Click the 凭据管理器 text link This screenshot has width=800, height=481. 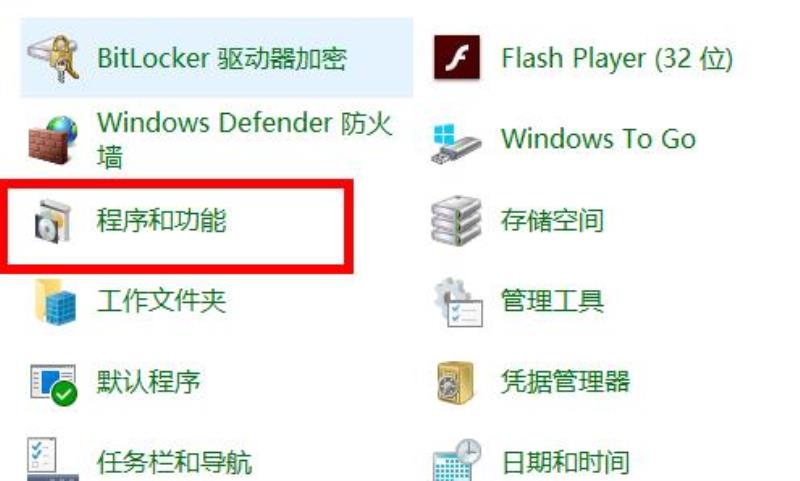coord(565,382)
